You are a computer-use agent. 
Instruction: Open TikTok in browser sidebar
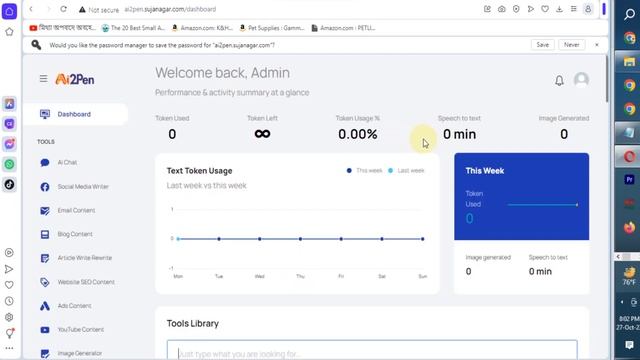(x=9, y=184)
